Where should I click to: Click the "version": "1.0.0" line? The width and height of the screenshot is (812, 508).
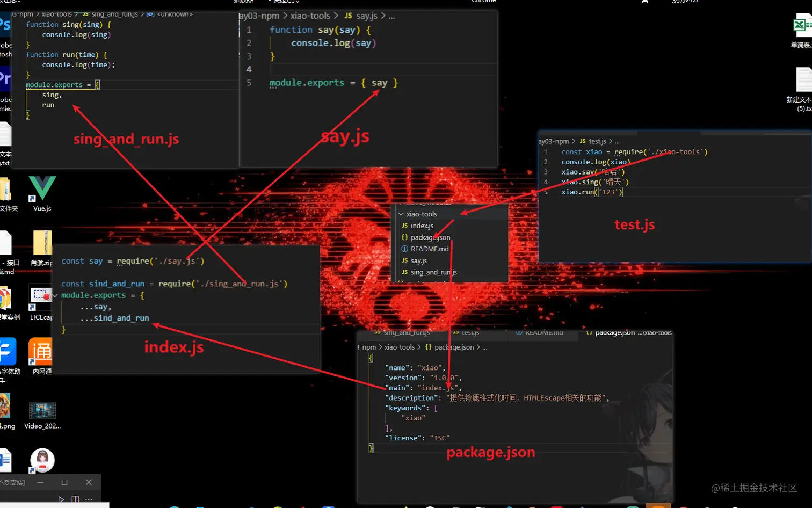tap(423, 378)
